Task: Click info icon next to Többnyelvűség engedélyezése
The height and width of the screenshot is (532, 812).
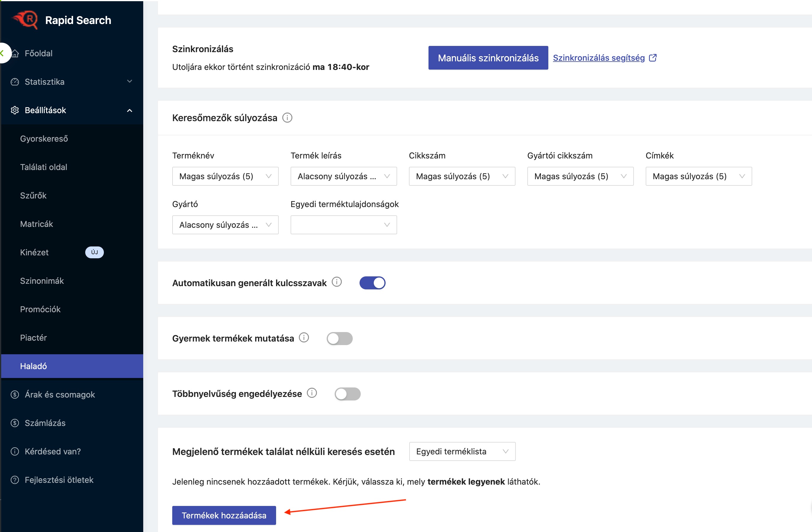Action: (312, 393)
